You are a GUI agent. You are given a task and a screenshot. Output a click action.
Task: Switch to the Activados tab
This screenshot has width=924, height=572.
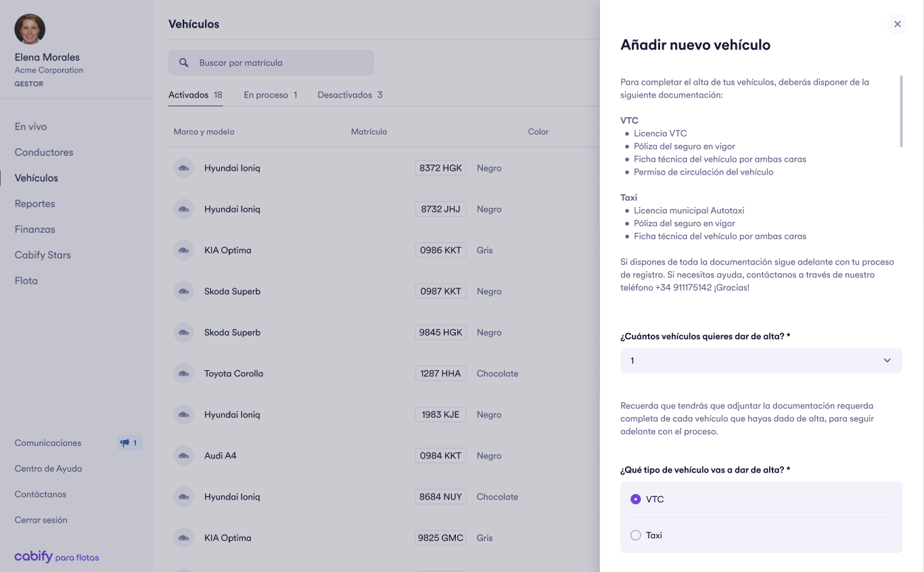pyautogui.click(x=195, y=95)
